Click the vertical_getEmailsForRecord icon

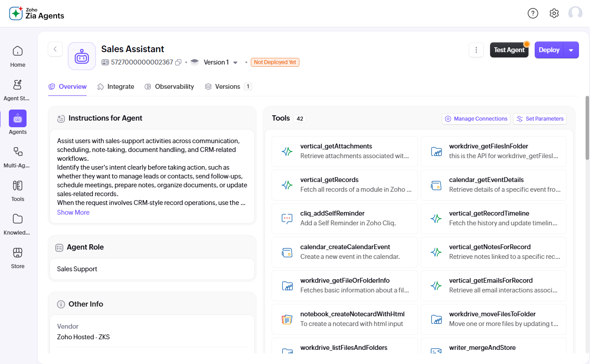[437, 286]
